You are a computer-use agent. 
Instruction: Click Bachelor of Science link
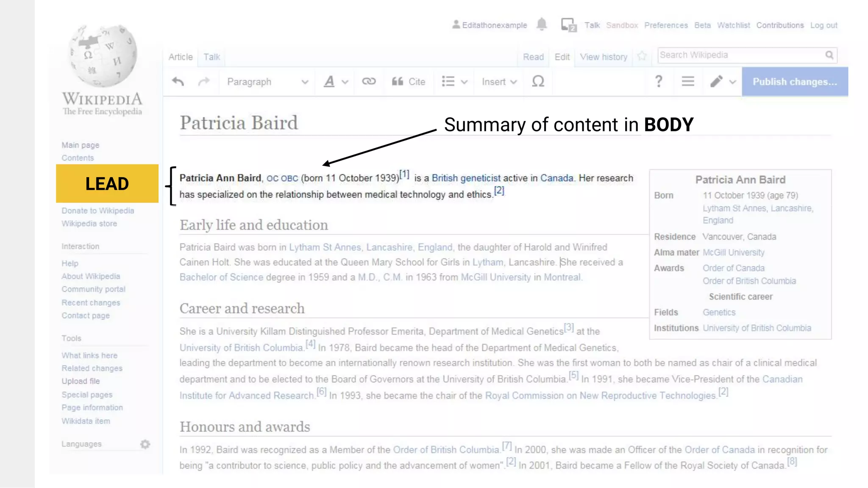click(x=221, y=277)
